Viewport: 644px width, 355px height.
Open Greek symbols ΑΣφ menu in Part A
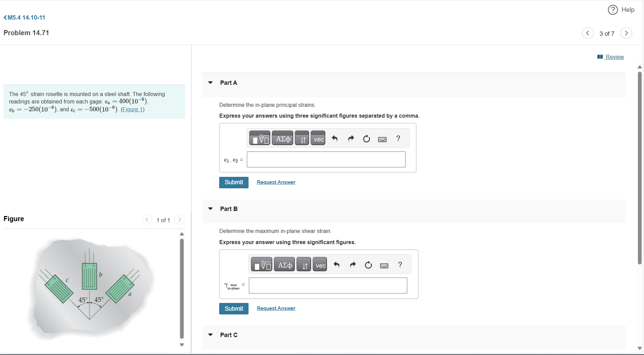pyautogui.click(x=283, y=138)
